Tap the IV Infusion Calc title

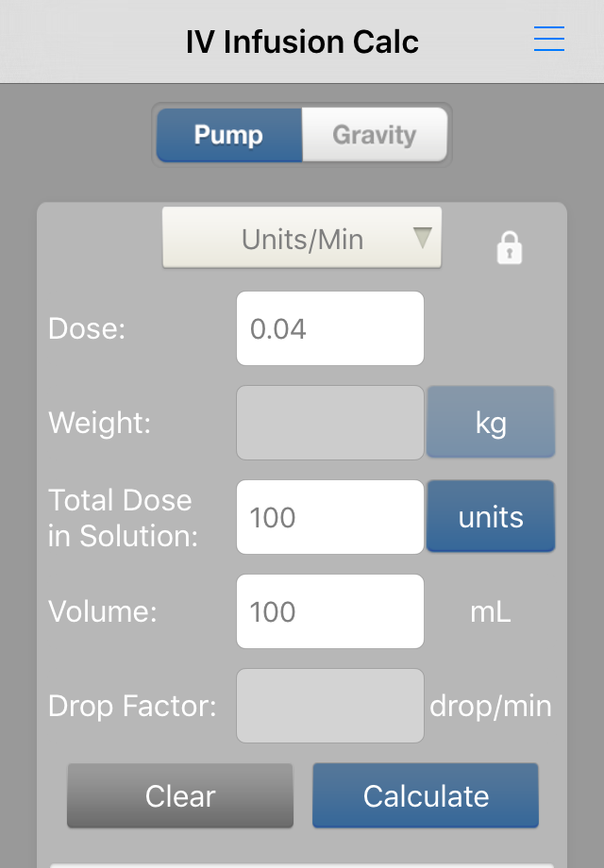302,42
